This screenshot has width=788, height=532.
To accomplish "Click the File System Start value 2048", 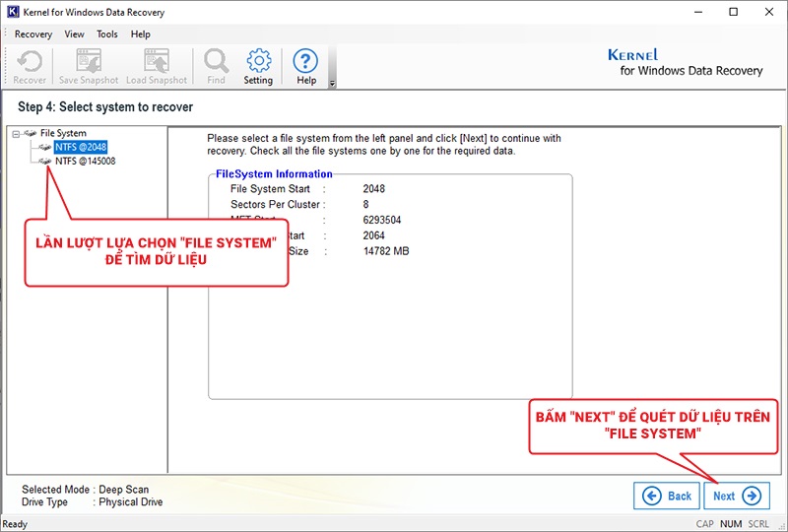I will pyautogui.click(x=374, y=189).
